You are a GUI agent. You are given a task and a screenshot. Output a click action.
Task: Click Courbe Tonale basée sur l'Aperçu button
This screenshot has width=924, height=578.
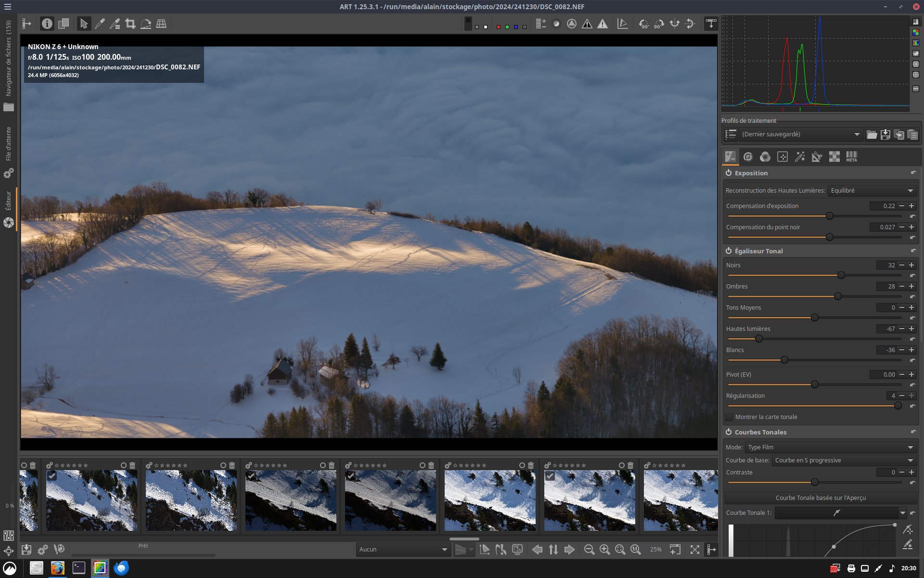click(821, 498)
